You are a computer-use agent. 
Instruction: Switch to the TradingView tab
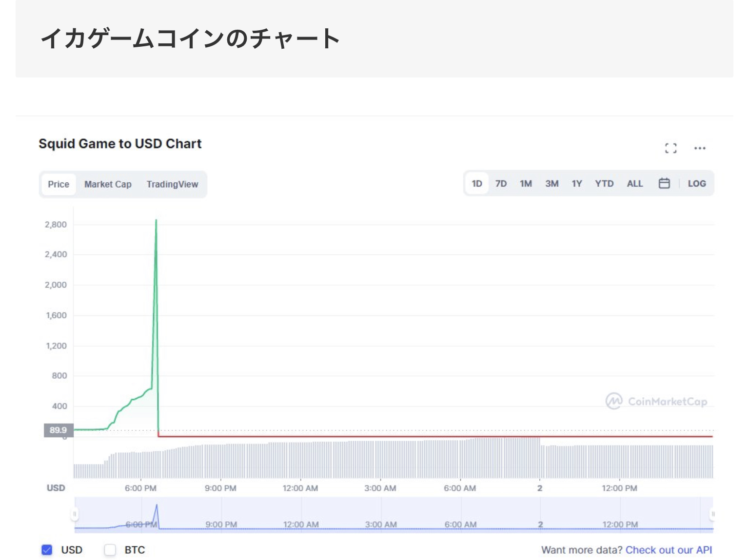point(172,184)
